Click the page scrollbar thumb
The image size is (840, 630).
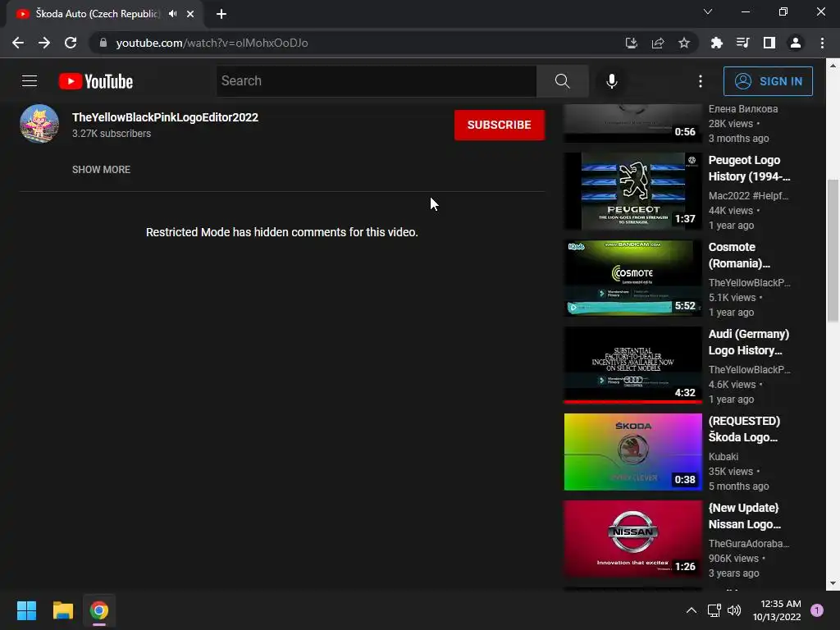point(833,251)
